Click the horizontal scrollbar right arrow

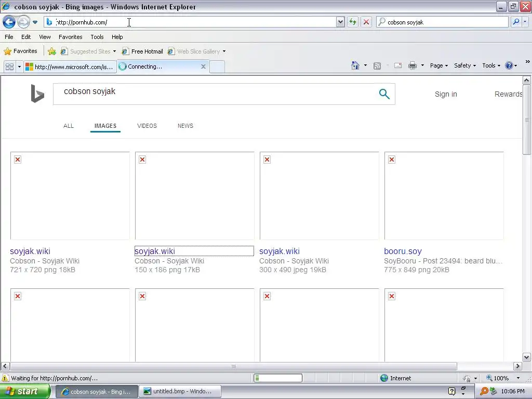(517, 366)
